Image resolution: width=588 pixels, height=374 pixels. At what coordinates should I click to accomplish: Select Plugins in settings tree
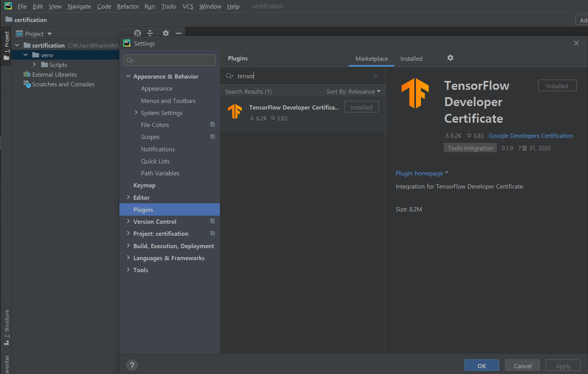169,209
